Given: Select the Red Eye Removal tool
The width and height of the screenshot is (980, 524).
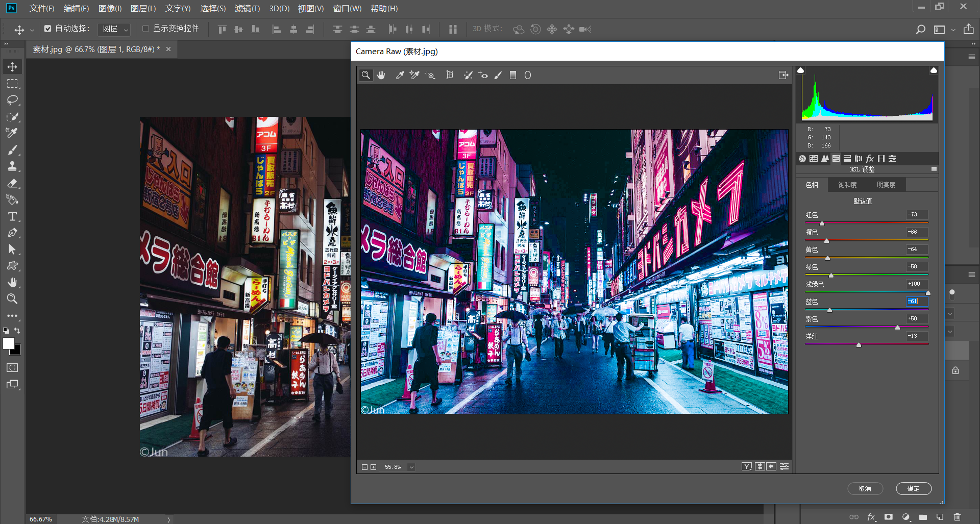Looking at the screenshot, I should click(483, 75).
